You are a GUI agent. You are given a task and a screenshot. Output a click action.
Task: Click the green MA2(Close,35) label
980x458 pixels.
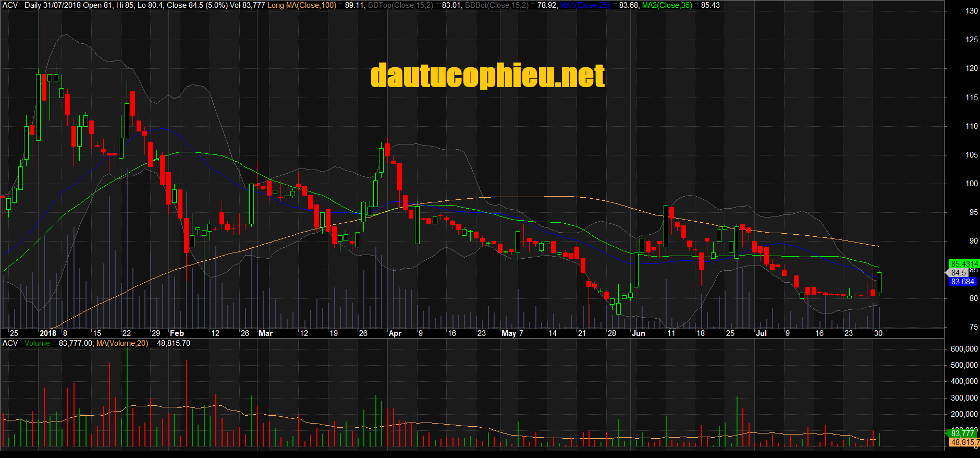point(667,5)
